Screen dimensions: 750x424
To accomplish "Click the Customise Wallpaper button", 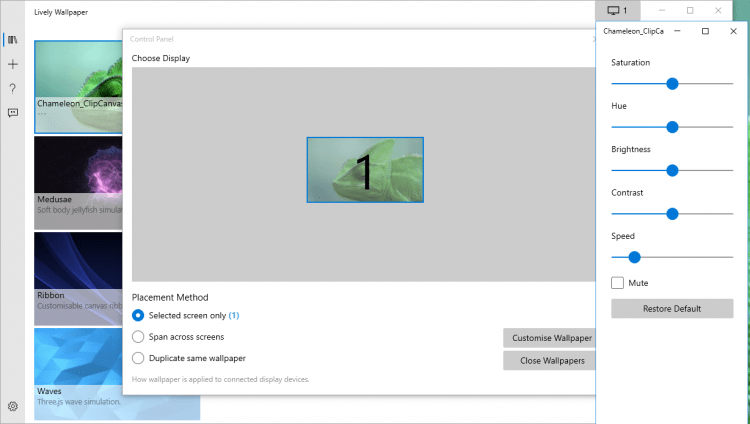I will tap(551, 338).
